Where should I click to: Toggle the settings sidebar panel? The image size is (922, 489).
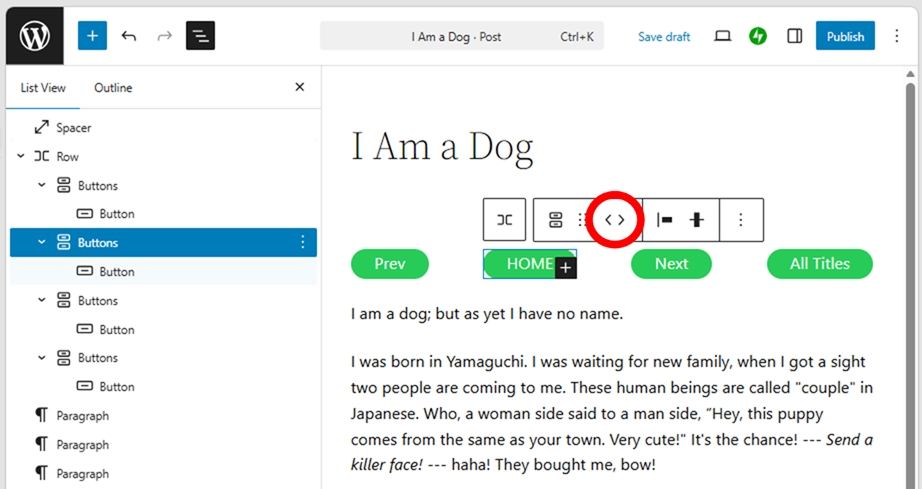[795, 36]
